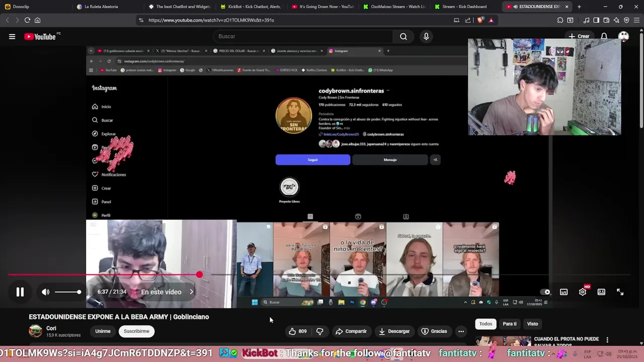
Task: Open options for 'CUANDO EL PROTA' video
Action: (607, 340)
